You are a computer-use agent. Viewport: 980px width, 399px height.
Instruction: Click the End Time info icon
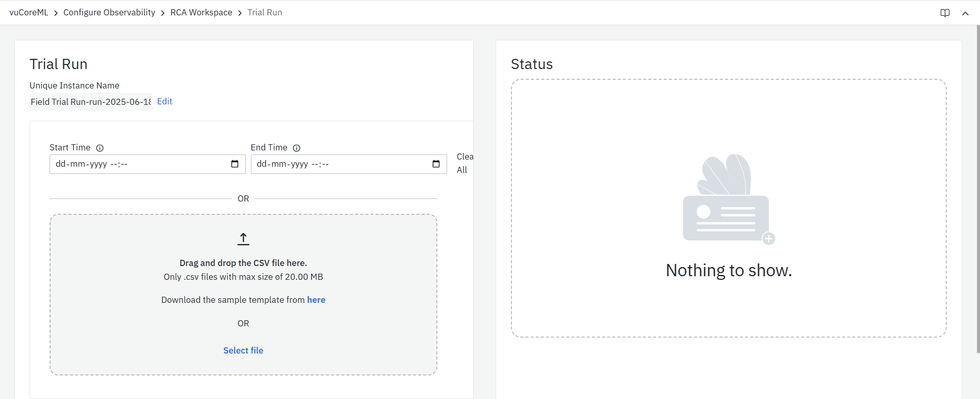[296, 148]
